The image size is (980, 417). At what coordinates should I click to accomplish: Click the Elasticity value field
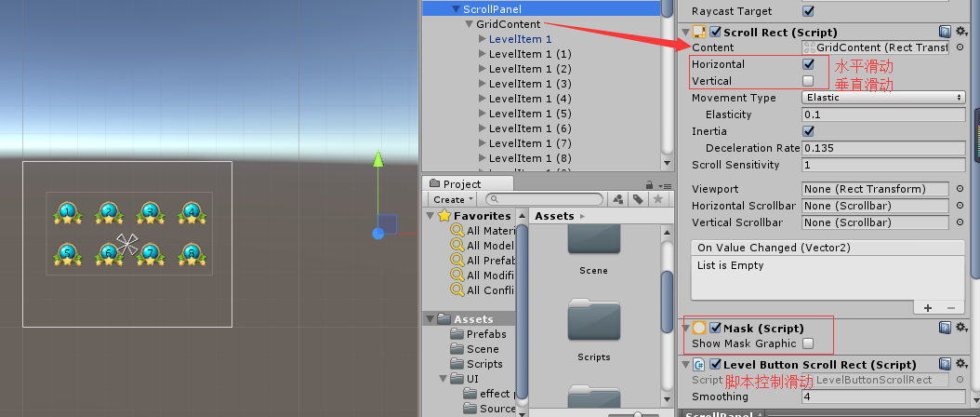tap(883, 114)
